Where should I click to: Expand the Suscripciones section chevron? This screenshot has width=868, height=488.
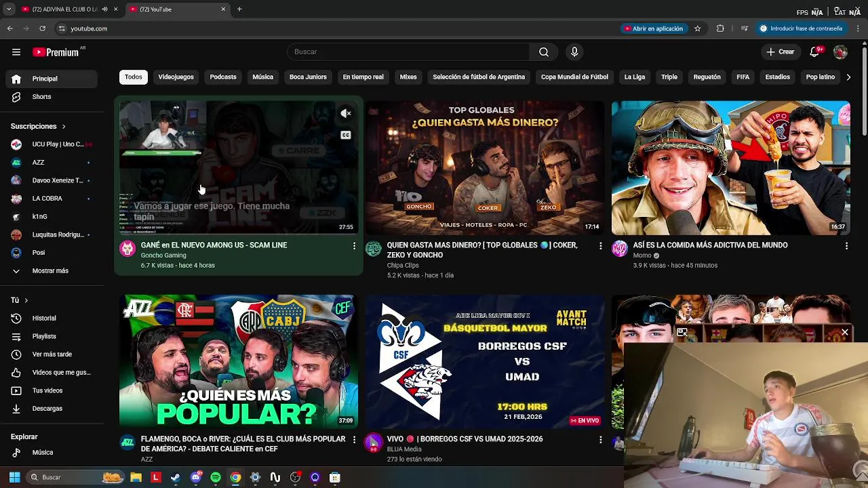pos(64,127)
